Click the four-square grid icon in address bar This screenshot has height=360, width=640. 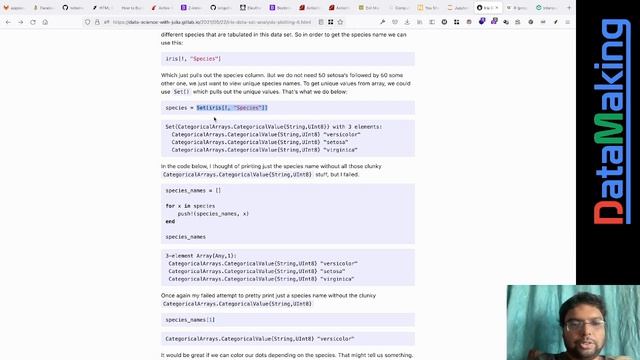(331, 22)
